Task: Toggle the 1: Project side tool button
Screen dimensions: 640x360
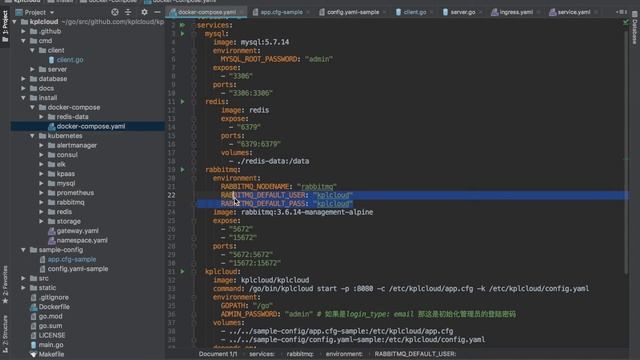Action: click(x=5, y=27)
